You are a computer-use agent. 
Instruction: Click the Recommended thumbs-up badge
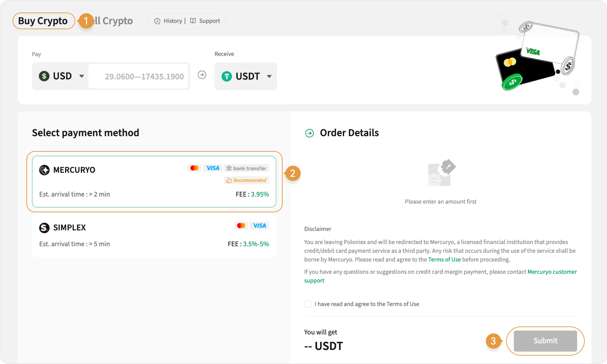pos(246,180)
